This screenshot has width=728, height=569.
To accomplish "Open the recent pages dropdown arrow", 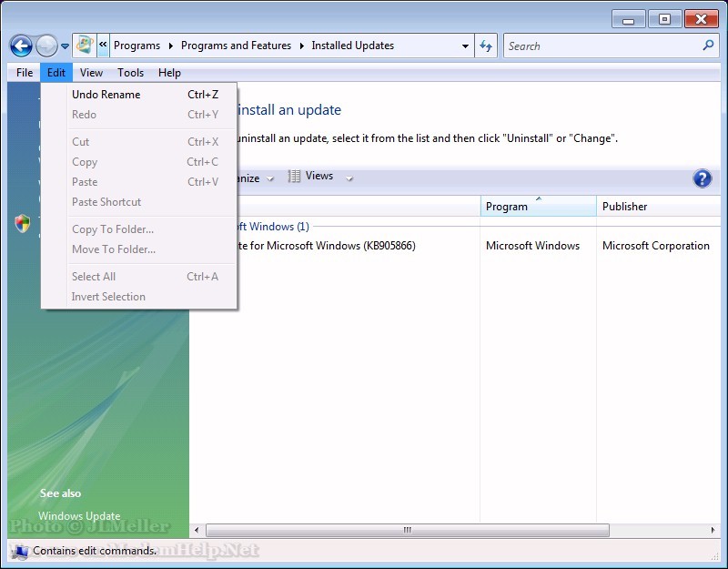I will (x=66, y=46).
